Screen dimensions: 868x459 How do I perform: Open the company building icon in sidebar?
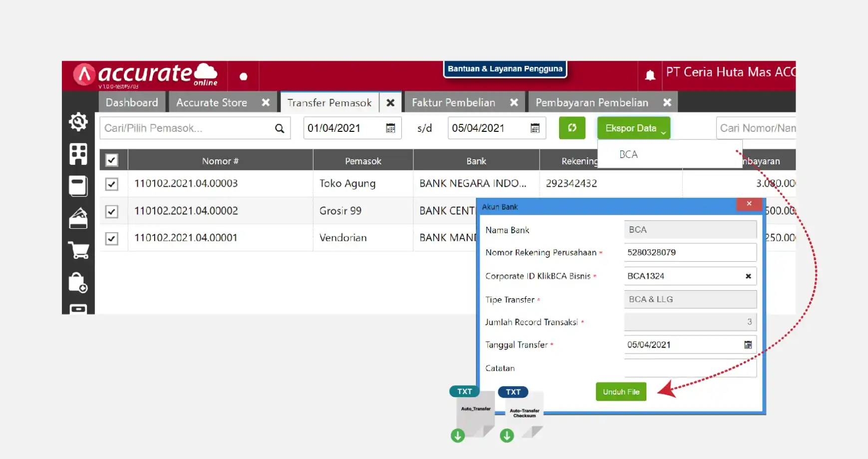(x=78, y=154)
